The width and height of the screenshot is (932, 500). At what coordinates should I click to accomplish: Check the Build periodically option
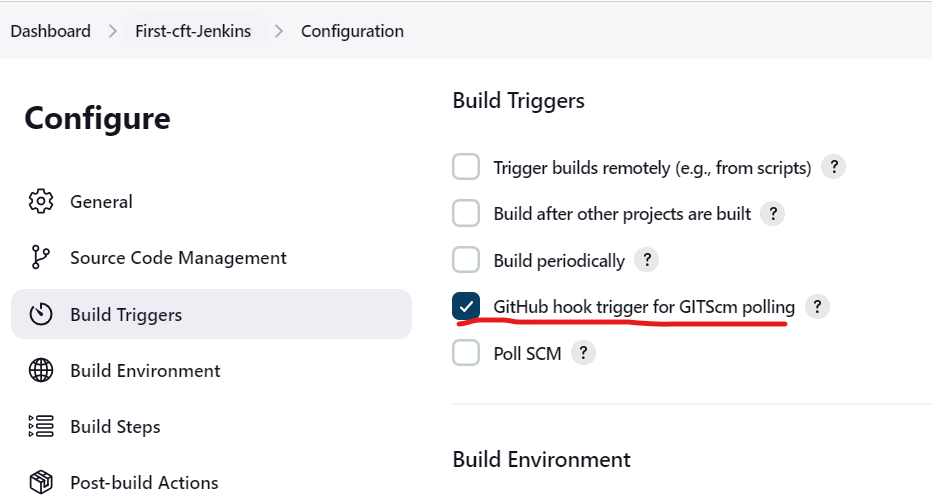(x=466, y=260)
